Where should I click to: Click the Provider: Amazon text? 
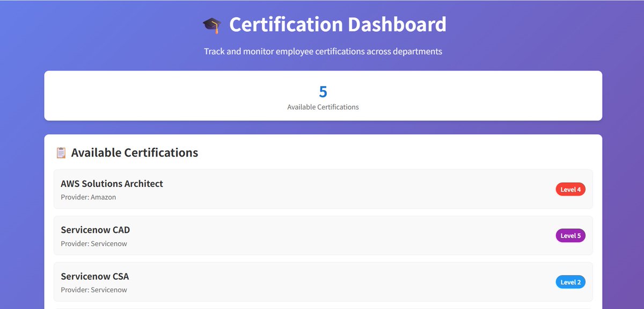tap(89, 197)
